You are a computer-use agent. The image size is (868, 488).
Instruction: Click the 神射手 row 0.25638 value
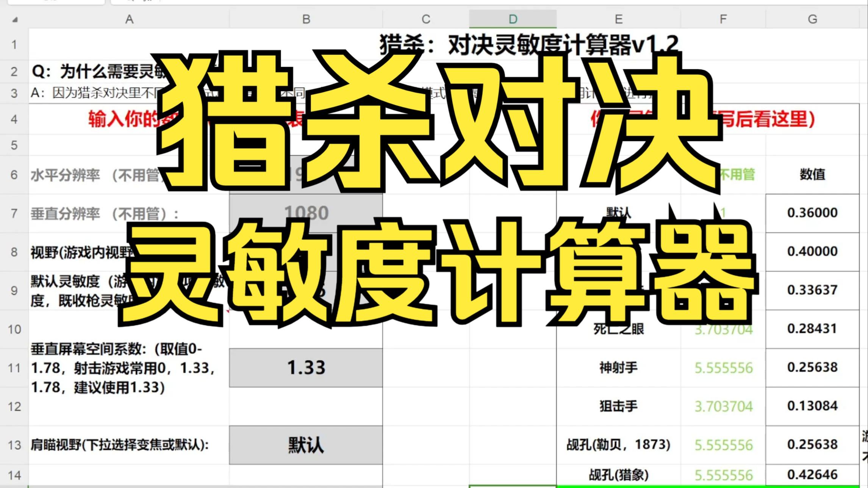coord(812,368)
